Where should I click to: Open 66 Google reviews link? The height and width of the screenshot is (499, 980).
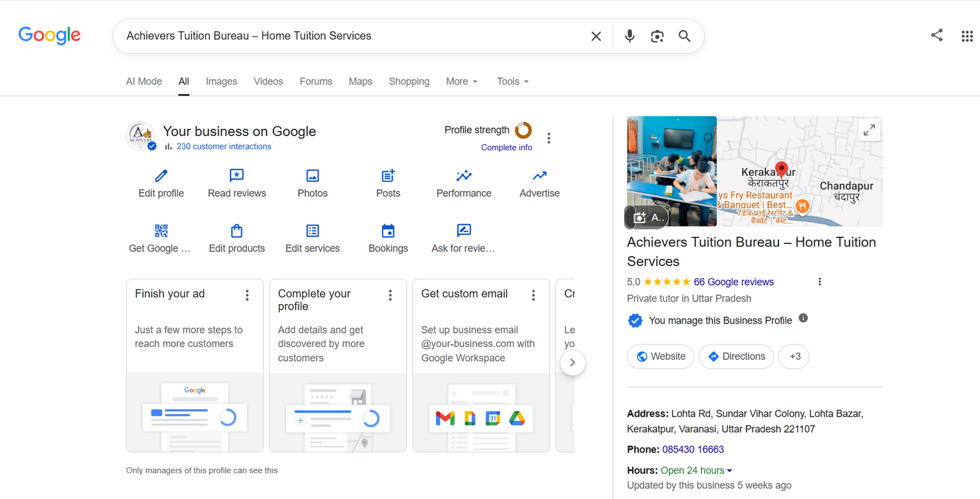tap(734, 282)
